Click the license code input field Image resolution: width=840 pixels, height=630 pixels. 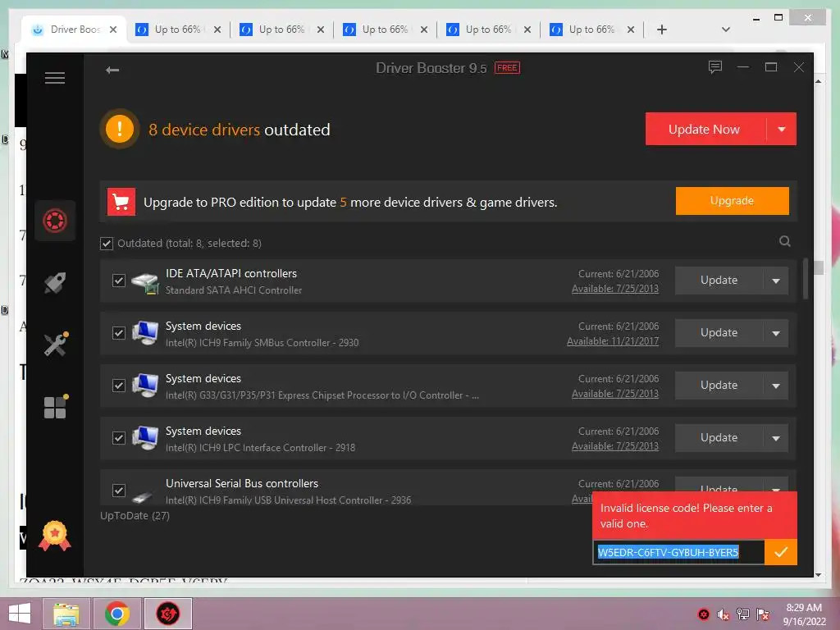coord(678,552)
